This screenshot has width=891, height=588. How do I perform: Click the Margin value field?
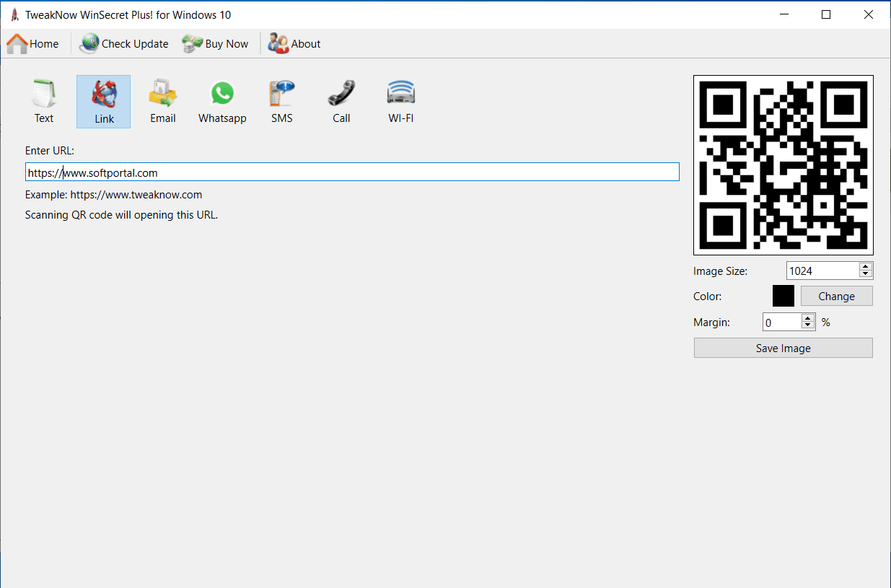pyautogui.click(x=783, y=322)
